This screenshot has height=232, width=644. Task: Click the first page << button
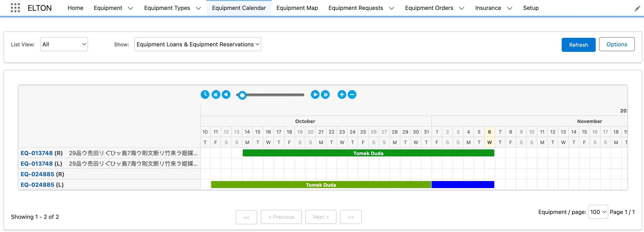click(246, 217)
